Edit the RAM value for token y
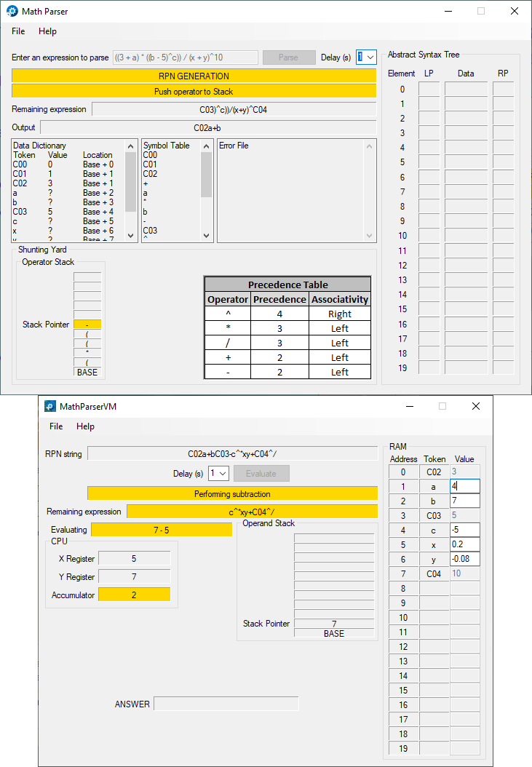Screen dimensions: 532x767 tap(464, 559)
